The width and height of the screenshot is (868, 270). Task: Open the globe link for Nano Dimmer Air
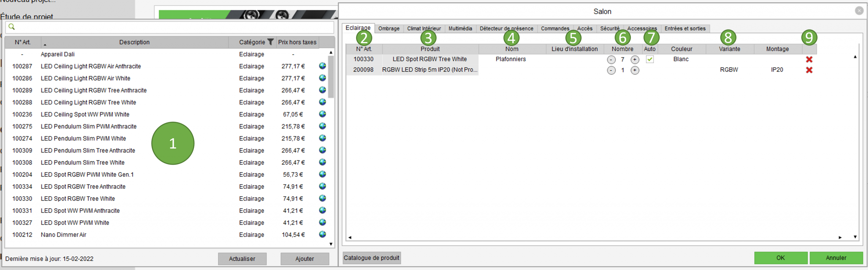point(322,234)
